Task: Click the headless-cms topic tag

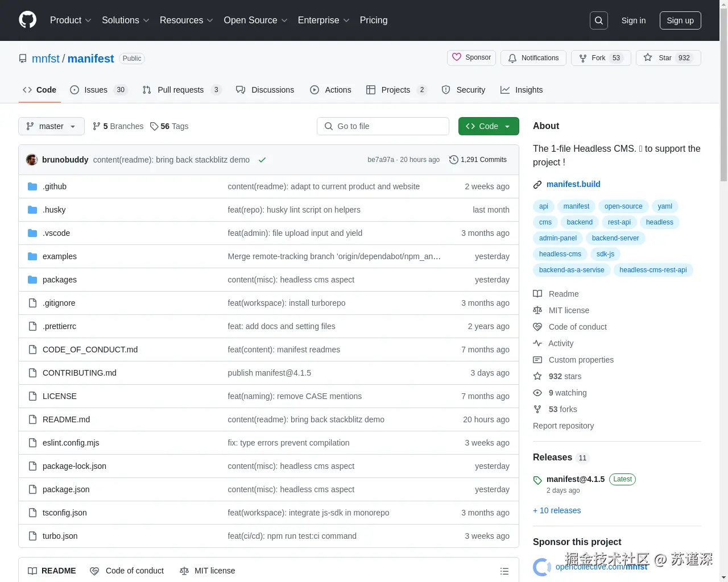Action: click(560, 254)
